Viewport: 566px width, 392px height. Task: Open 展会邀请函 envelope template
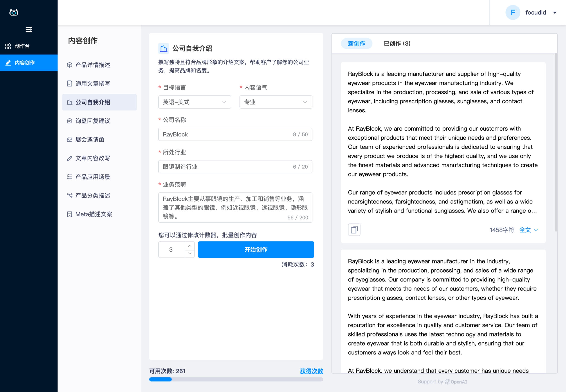tap(89, 139)
